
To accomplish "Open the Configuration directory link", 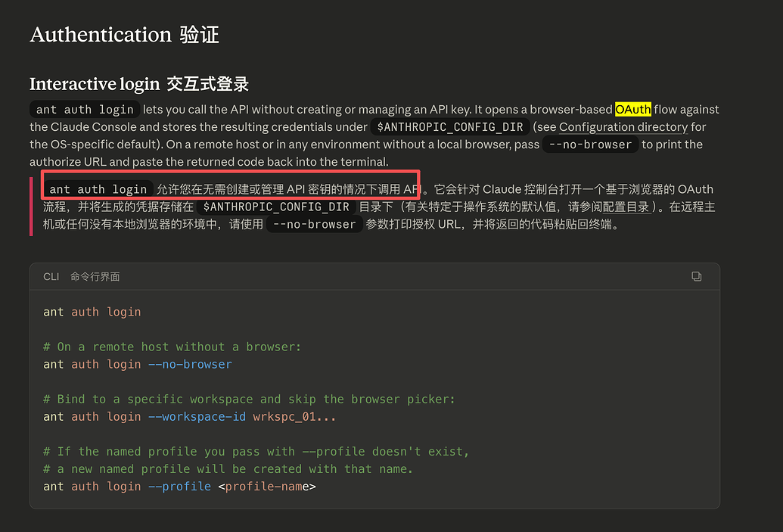I will (623, 127).
